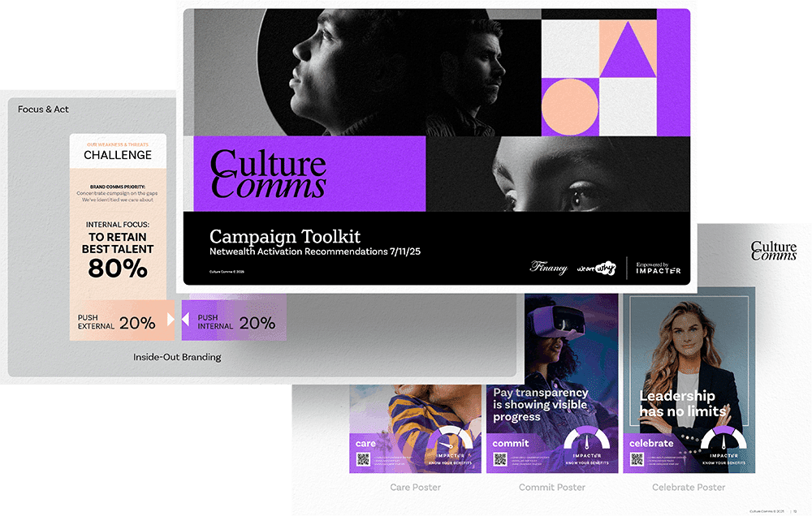Click the Focus & Act slide heading
Image resolution: width=812 pixels, height=516 pixels.
point(43,110)
